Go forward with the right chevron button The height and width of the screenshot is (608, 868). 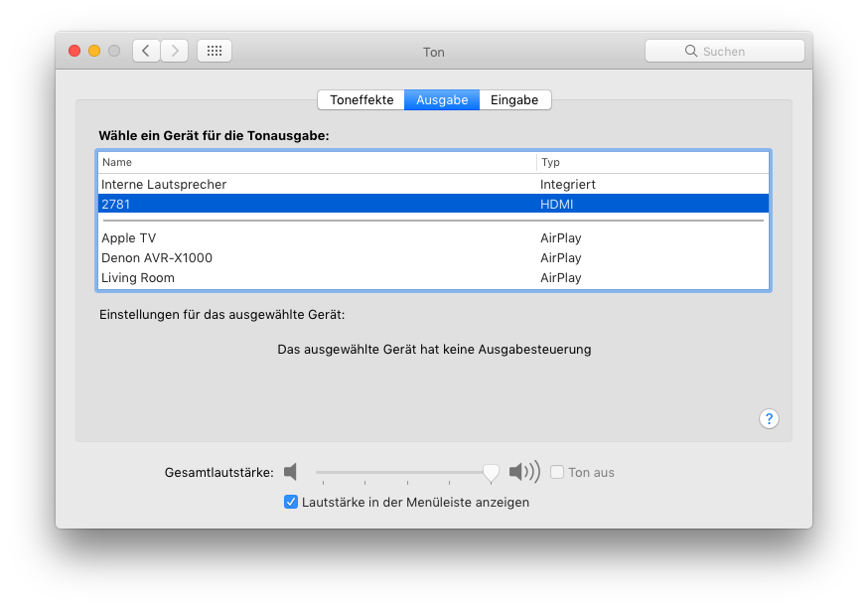click(x=175, y=51)
